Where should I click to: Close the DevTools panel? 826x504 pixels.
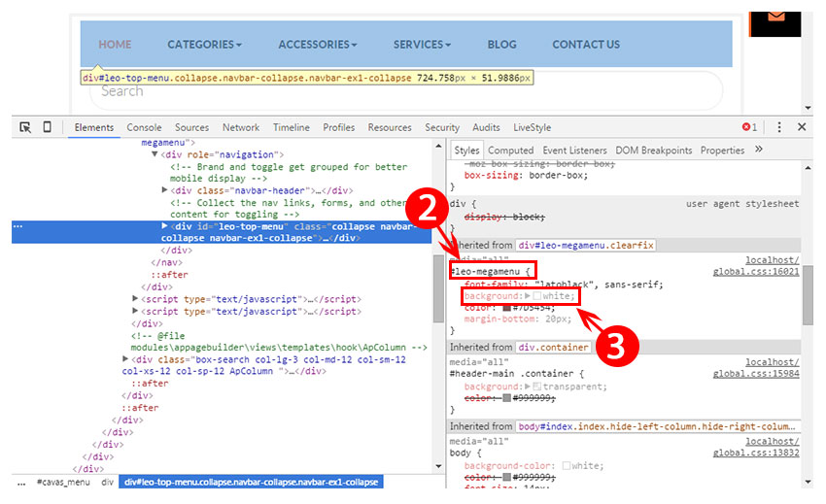pyautogui.click(x=802, y=127)
